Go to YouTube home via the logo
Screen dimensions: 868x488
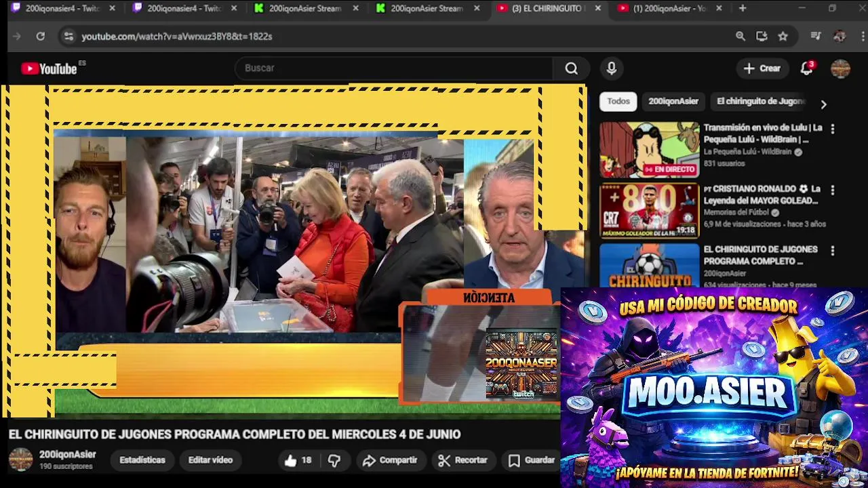pos(50,68)
